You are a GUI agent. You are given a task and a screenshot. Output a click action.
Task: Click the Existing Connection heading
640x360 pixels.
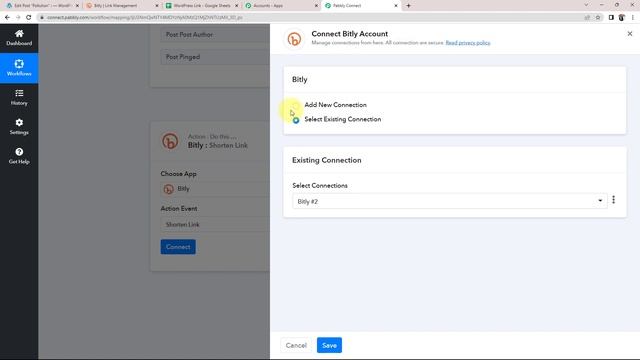(327, 160)
